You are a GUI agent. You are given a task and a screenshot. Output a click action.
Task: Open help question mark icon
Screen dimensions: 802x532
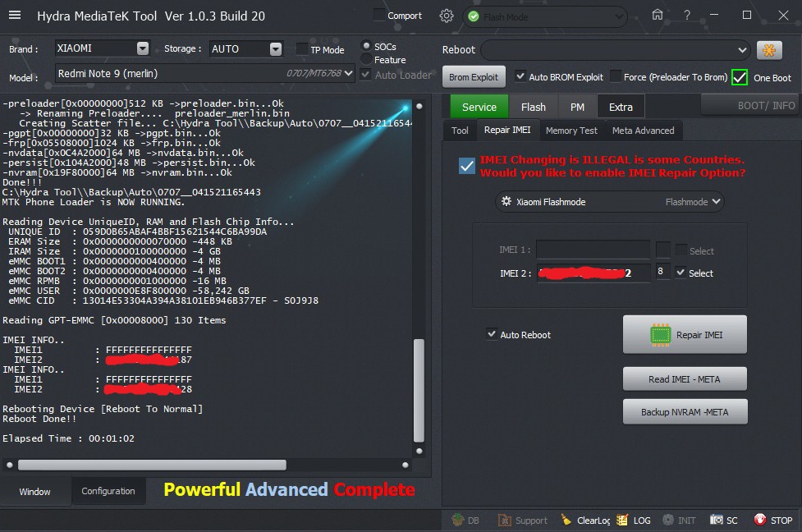tap(687, 16)
